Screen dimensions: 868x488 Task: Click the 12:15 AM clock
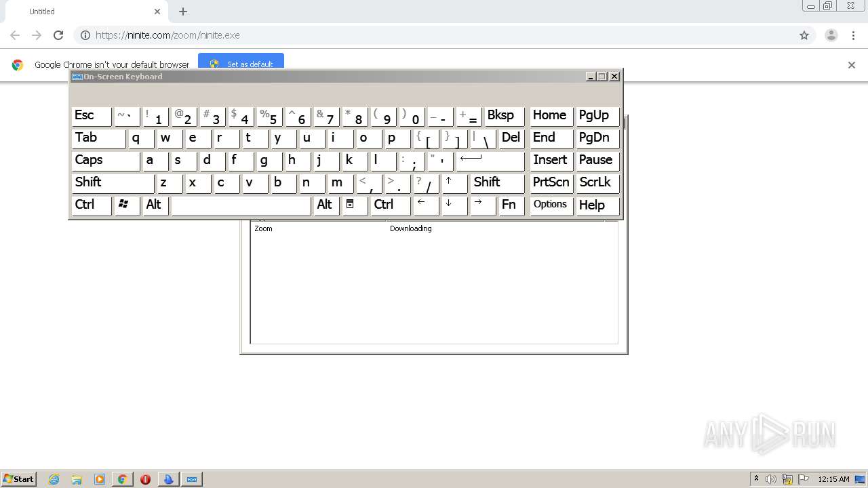pyautogui.click(x=833, y=479)
